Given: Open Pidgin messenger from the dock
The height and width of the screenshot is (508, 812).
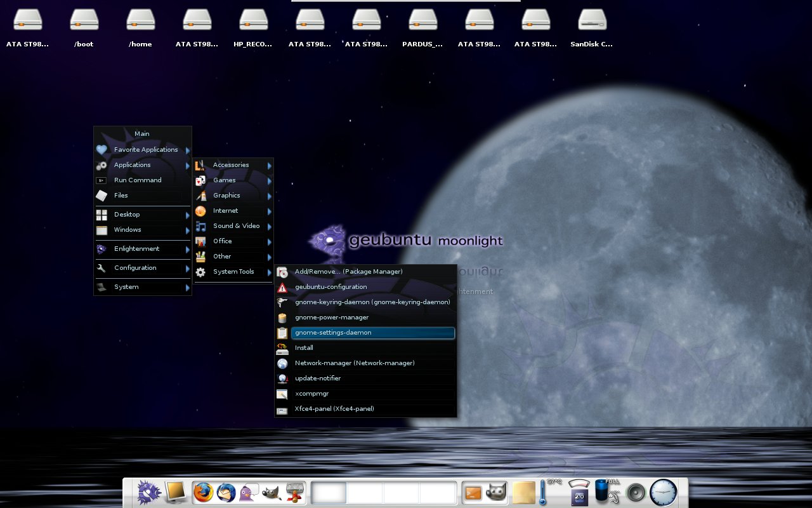Looking at the screenshot, I should (x=249, y=493).
